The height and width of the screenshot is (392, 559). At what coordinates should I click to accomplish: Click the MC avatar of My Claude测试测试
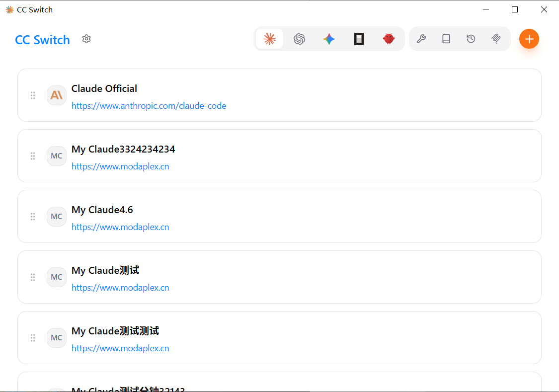(56, 337)
